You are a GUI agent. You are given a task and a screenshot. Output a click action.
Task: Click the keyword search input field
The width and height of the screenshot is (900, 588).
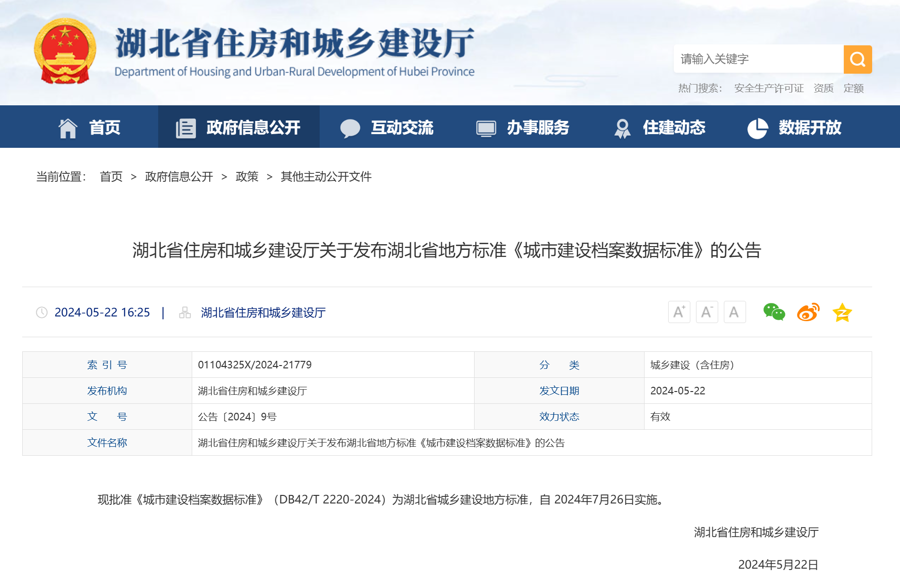click(x=758, y=59)
